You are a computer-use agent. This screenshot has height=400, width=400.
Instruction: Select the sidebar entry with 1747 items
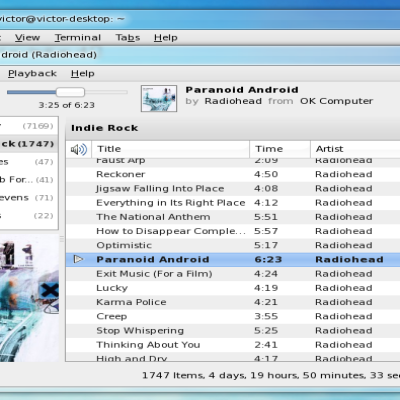click(29, 144)
